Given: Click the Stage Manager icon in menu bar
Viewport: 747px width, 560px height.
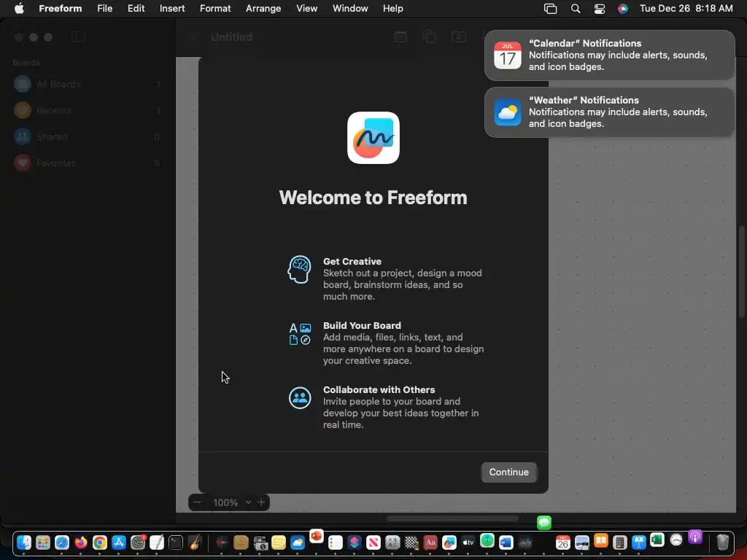Looking at the screenshot, I should [x=550, y=9].
